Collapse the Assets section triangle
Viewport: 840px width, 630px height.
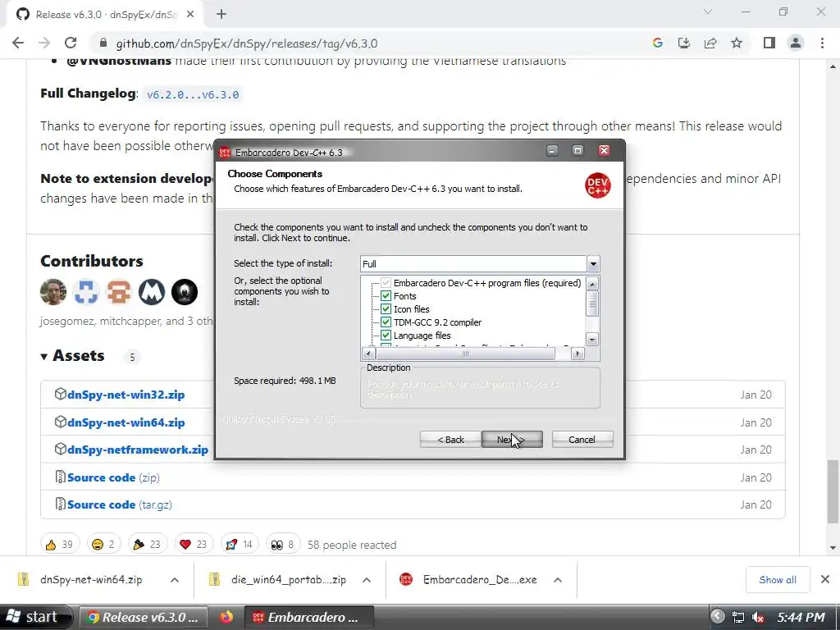(44, 356)
